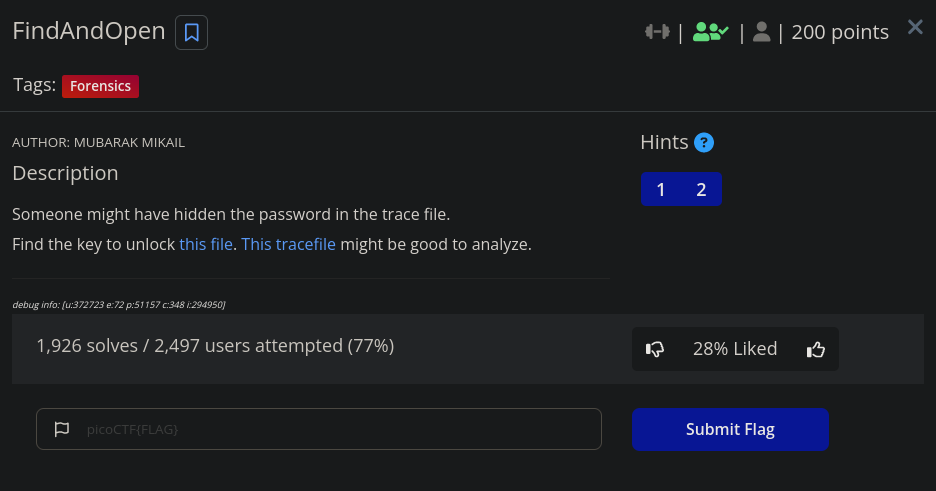Click the dumbbell practice icon

657,32
